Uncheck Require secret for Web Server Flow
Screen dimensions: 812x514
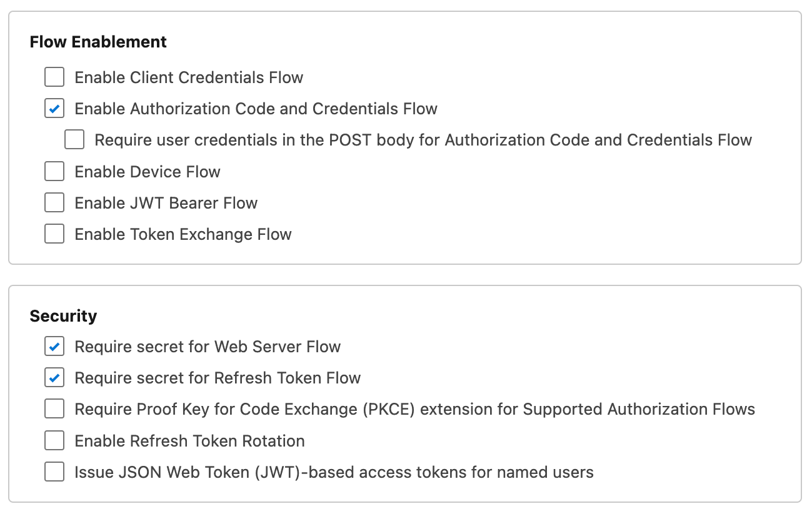pyautogui.click(x=54, y=346)
